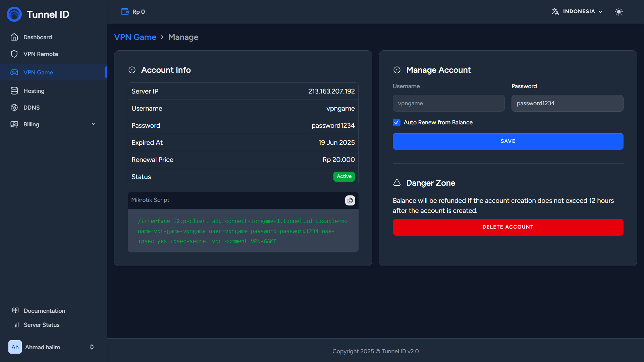Click the Tunnel ID logo
Image resolution: width=644 pixels, height=362 pixels.
tap(14, 14)
